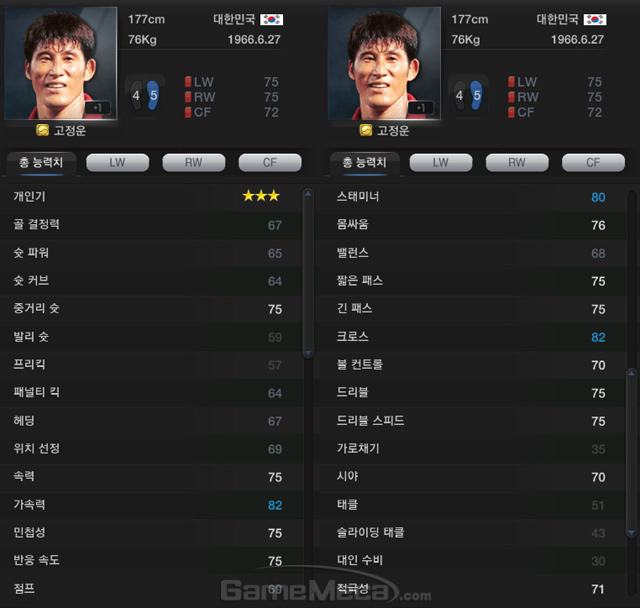Click gold coin icon beside right 고정운 name
This screenshot has height=608, width=640.
(x=366, y=130)
